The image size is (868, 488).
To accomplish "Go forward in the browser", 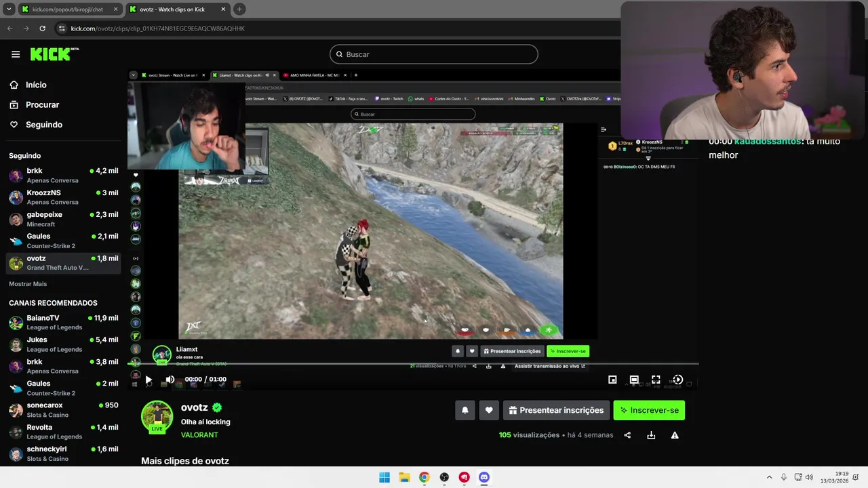I will 26,28.
